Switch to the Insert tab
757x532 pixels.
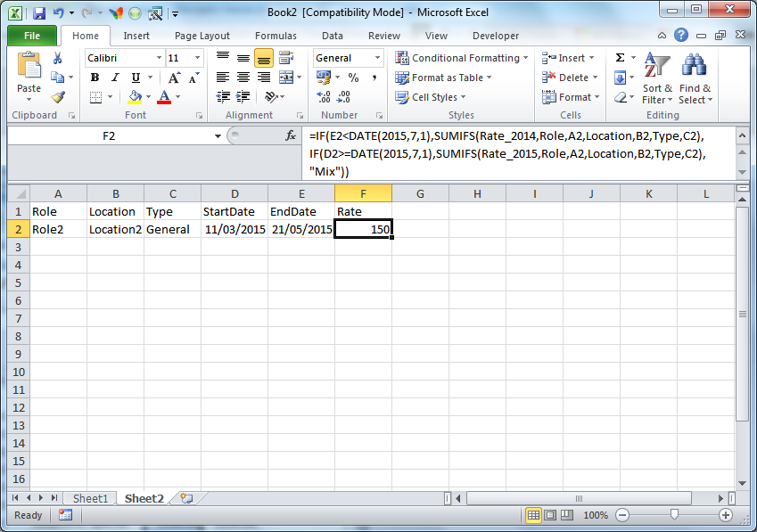point(136,36)
